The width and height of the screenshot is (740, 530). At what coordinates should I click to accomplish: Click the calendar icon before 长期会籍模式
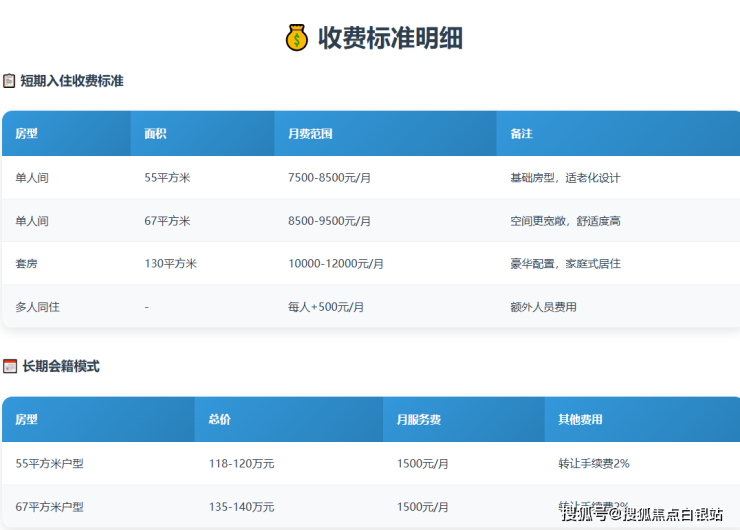point(10,367)
